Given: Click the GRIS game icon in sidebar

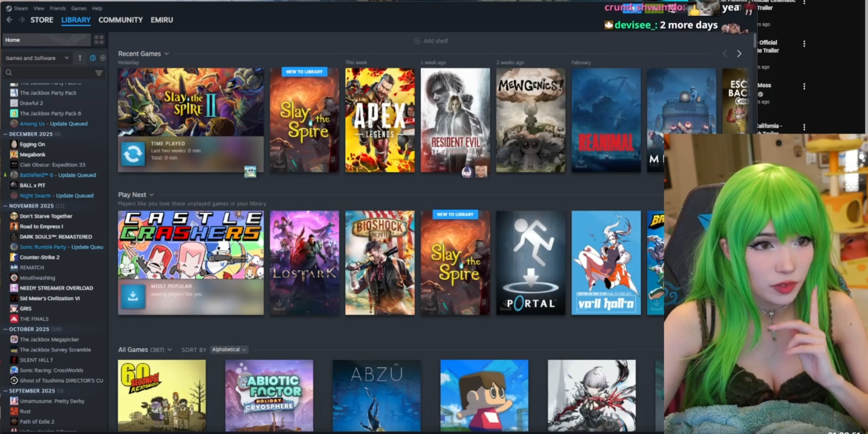Looking at the screenshot, I should (14, 308).
